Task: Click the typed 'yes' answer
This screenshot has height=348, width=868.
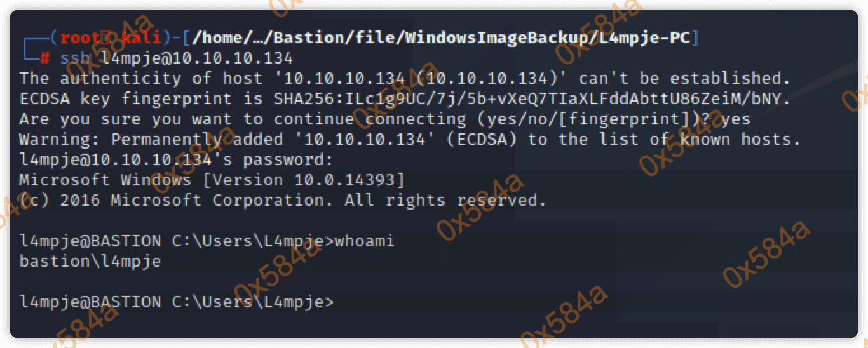Action: (735, 119)
